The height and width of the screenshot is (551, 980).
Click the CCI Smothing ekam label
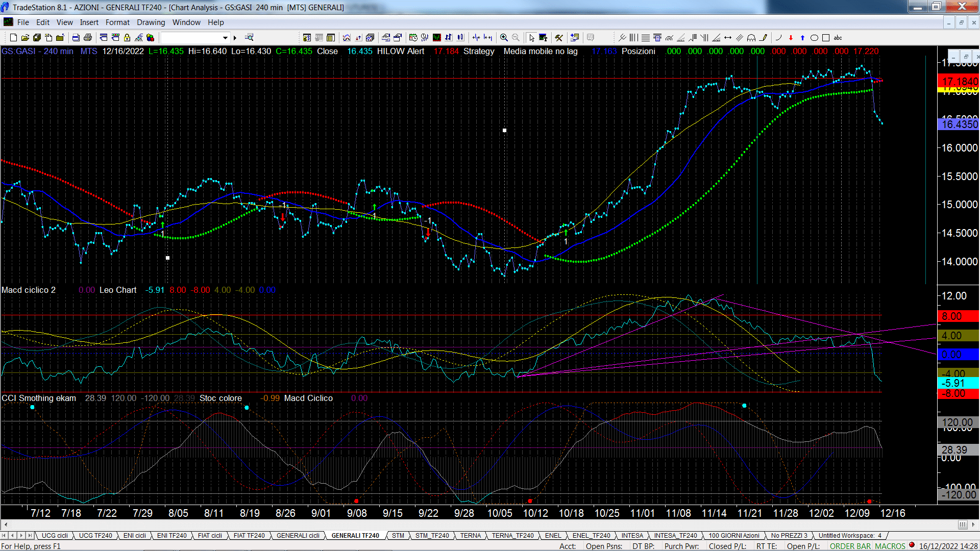39,398
